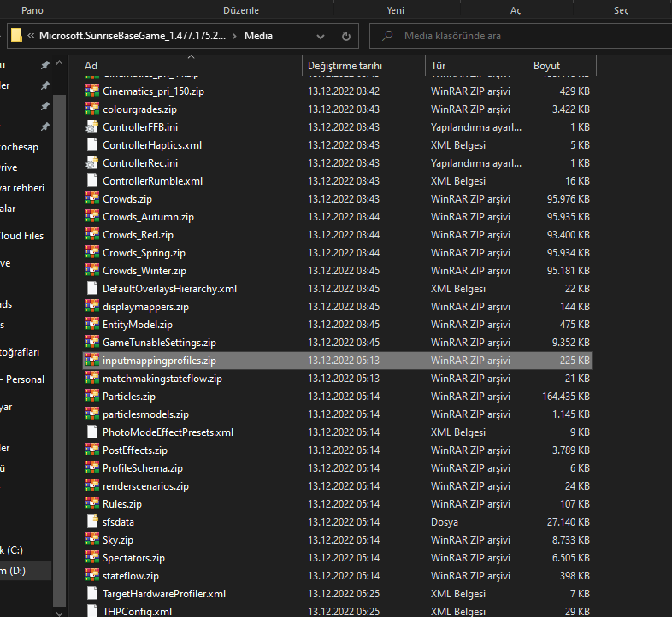Click the Particles.zip archive icon
672x617 pixels.
click(x=92, y=397)
